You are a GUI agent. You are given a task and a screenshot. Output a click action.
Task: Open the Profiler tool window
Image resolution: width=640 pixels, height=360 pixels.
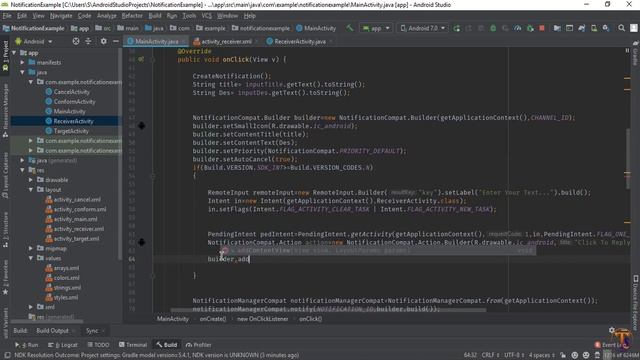pos(198,345)
